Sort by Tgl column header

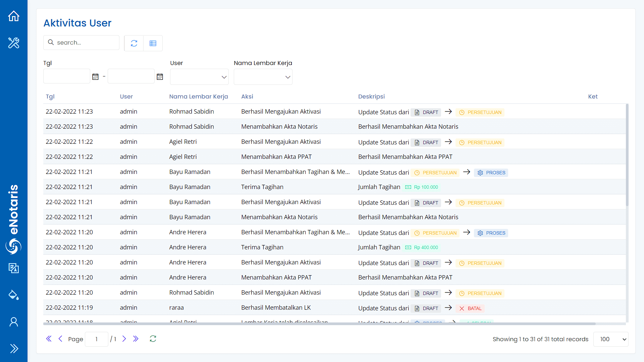(50, 97)
